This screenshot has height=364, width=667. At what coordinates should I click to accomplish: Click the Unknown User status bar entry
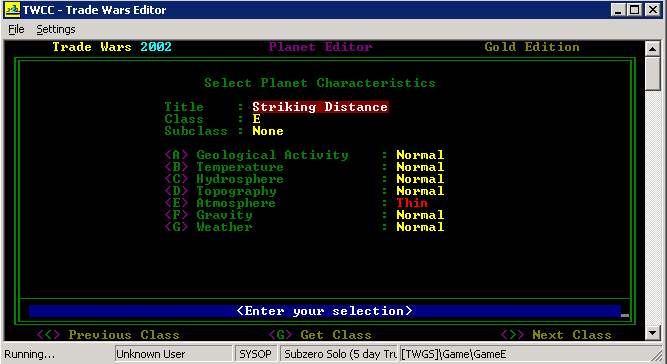[x=174, y=354]
